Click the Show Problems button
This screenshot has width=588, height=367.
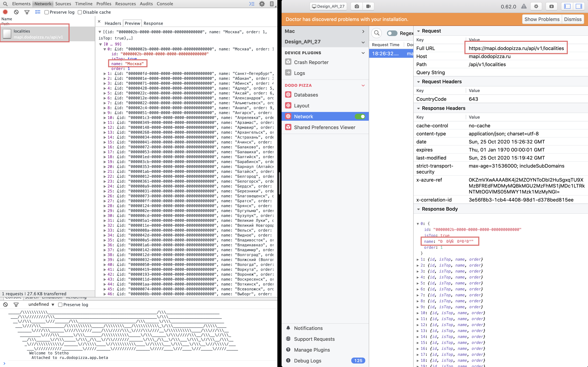542,19
